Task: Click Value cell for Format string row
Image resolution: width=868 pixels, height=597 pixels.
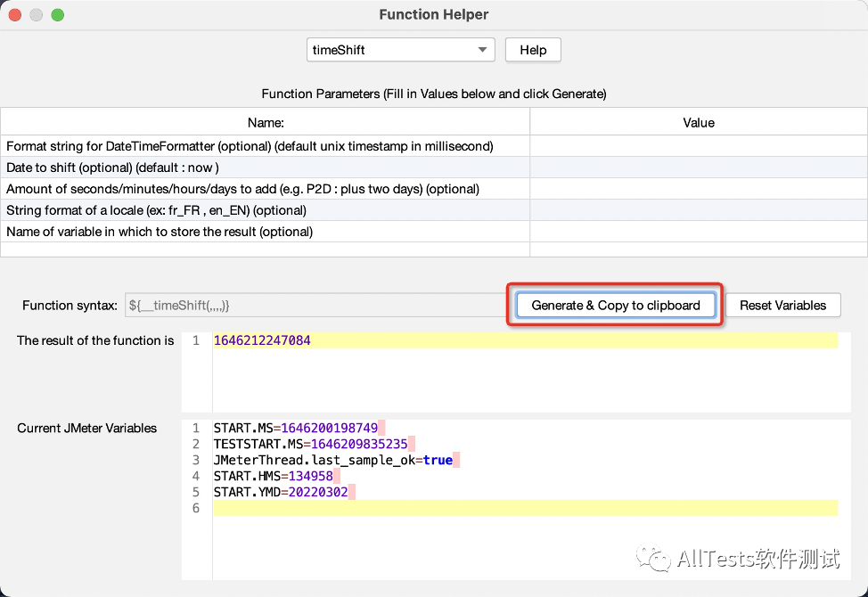Action: [x=699, y=146]
